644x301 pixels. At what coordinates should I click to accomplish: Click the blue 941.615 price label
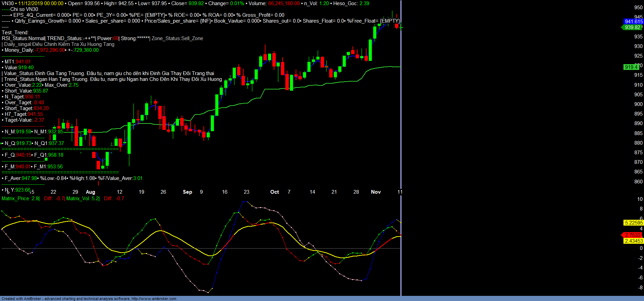coord(633,22)
